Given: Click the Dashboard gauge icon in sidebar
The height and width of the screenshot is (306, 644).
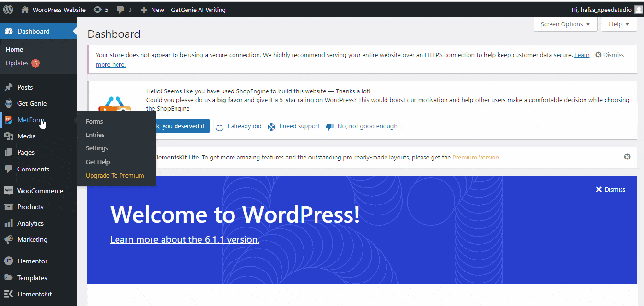Looking at the screenshot, I should pyautogui.click(x=9, y=31).
